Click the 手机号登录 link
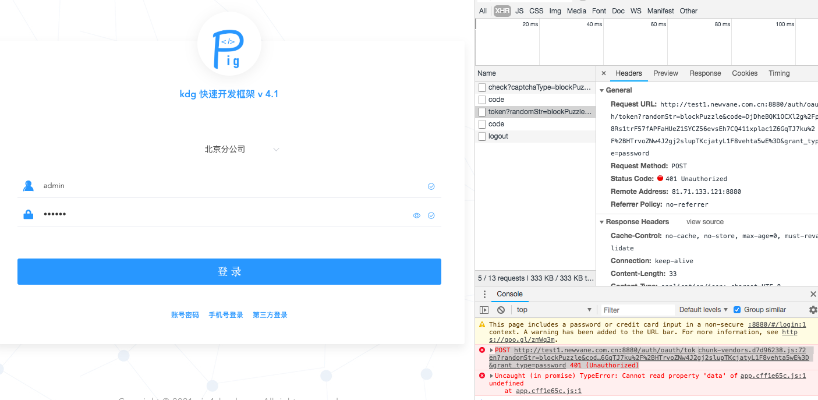Screen dimensions: 818x400 tap(225, 315)
